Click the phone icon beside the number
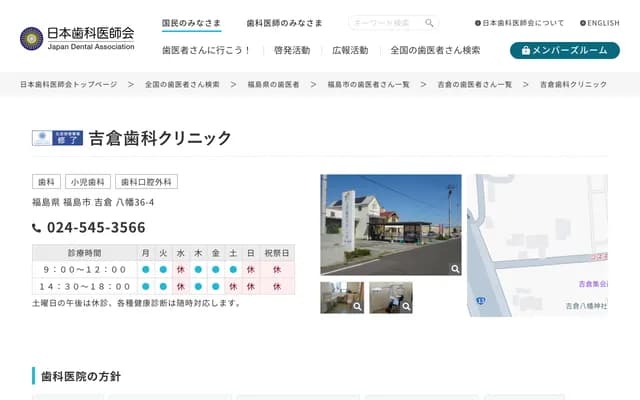 click(36, 228)
